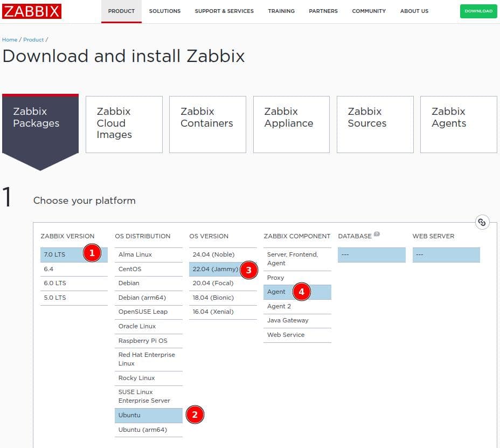Viewport: 500px width, 448px height.
Task: Click the Zabbix logo
Action: point(32,11)
